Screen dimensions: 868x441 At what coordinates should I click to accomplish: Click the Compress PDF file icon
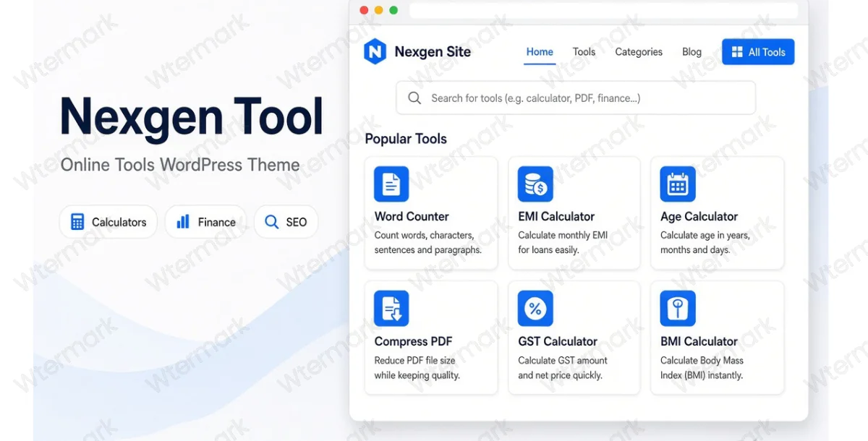[x=391, y=309]
